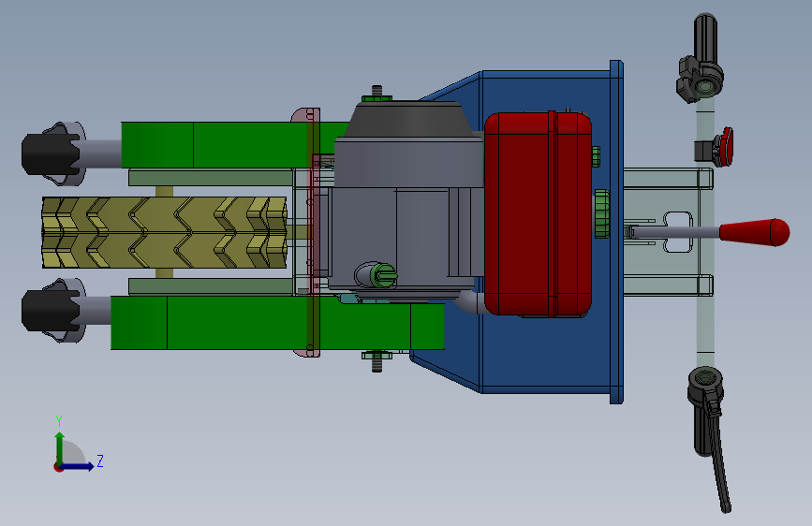Select the lower-left black star knob handle
812x526 pixels.
52,311
